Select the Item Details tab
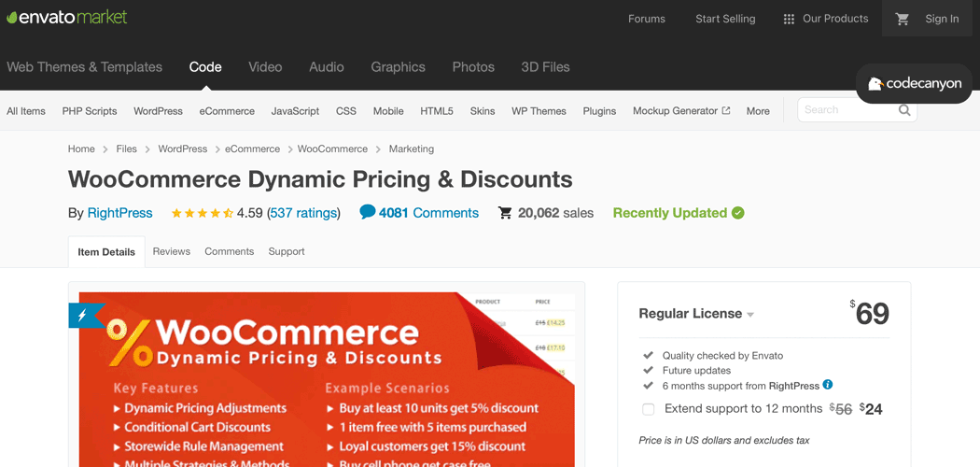Viewport: 980px width, 467px height. click(x=106, y=252)
